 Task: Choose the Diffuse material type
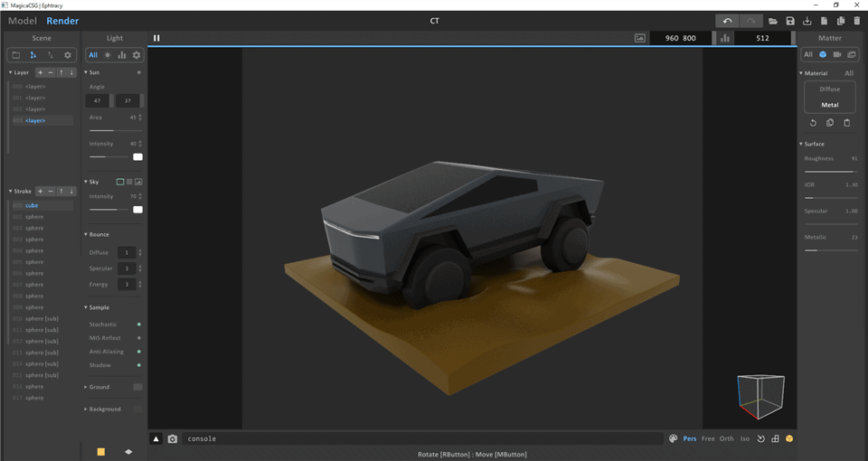click(x=830, y=89)
